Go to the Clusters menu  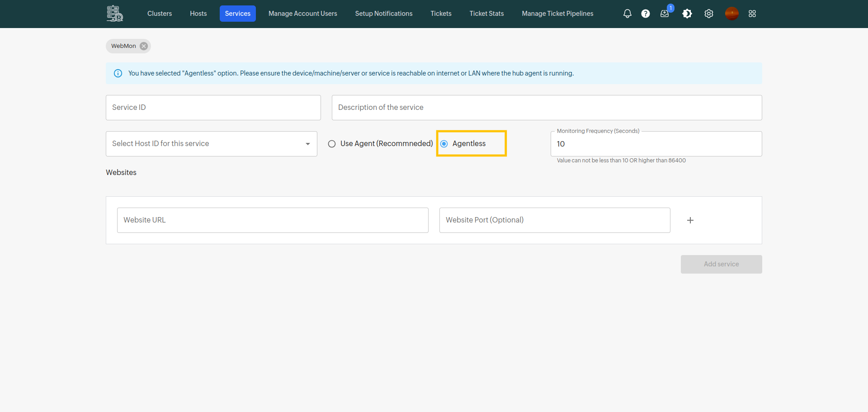160,14
